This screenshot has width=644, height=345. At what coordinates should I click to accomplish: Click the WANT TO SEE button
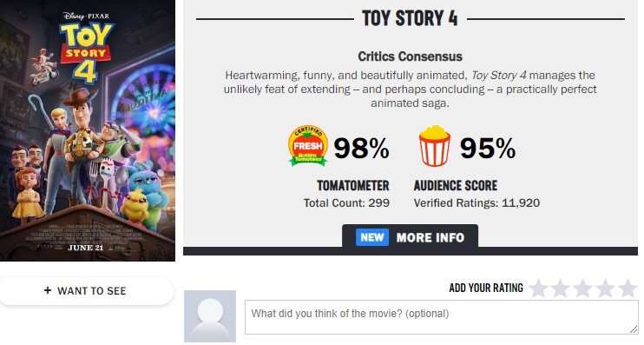[x=85, y=291]
